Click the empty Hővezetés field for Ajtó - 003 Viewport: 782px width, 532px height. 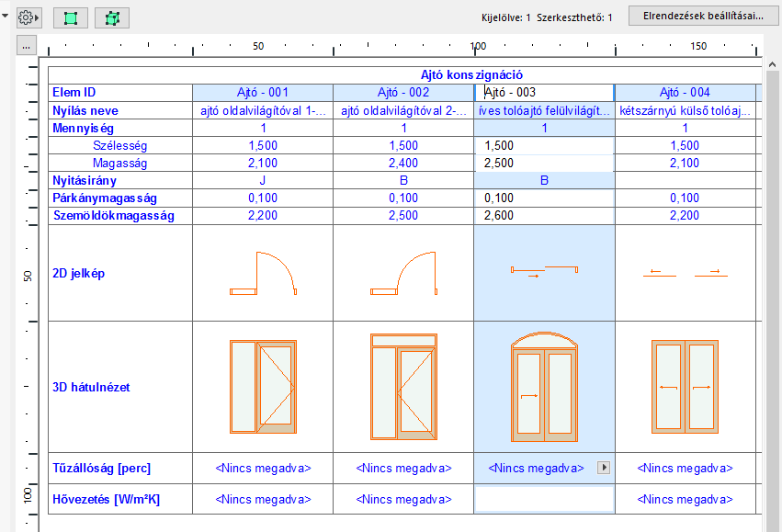(544, 499)
